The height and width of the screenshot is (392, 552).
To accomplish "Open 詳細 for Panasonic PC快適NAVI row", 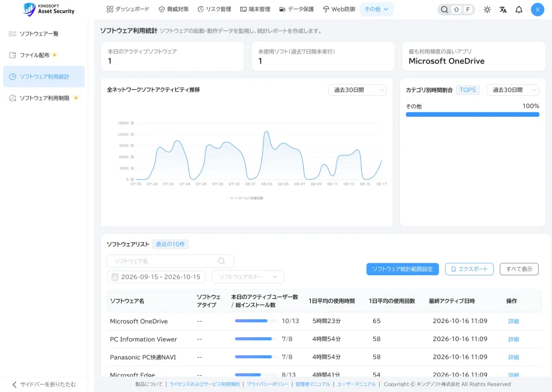I will 514,358.
